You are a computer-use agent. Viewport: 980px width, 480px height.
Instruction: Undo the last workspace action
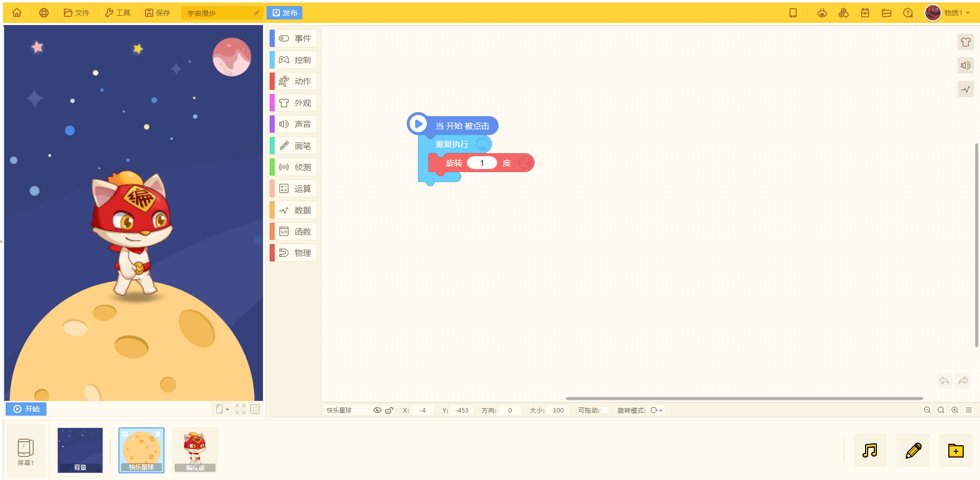click(x=944, y=380)
